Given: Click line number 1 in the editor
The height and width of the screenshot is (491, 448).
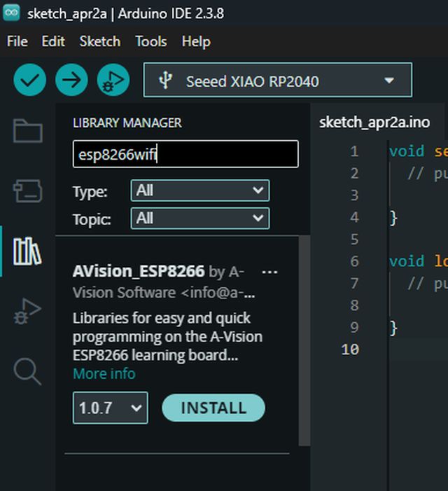Looking at the screenshot, I should [354, 151].
